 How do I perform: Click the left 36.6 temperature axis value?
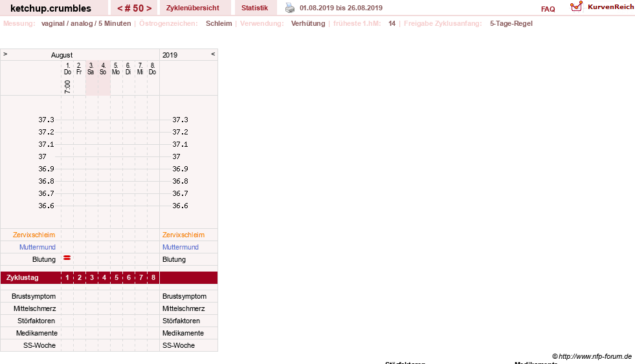coord(46,206)
